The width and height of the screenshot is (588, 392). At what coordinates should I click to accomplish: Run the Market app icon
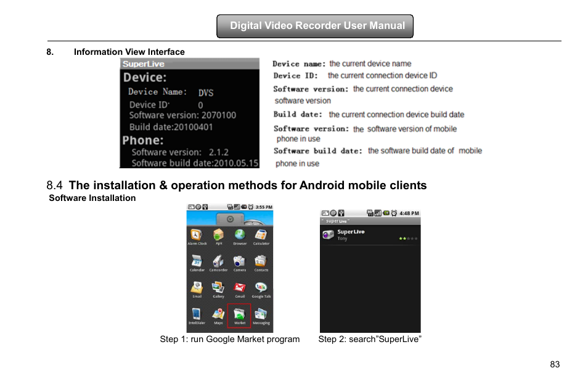point(239,314)
